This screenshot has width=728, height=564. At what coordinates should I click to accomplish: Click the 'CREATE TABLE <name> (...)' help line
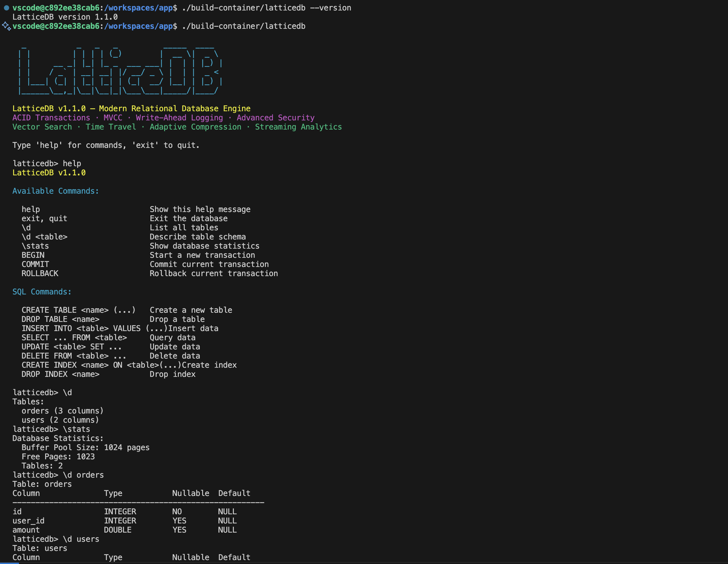click(79, 310)
